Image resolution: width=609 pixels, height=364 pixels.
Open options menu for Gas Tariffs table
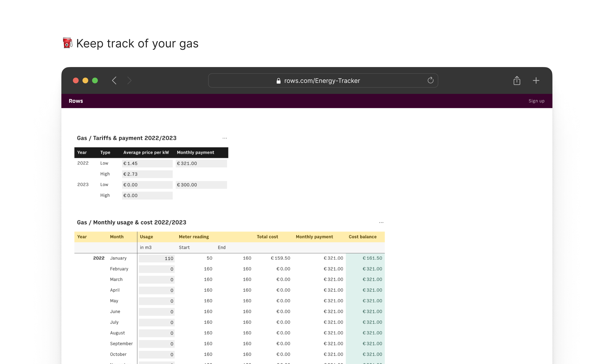pyautogui.click(x=224, y=138)
